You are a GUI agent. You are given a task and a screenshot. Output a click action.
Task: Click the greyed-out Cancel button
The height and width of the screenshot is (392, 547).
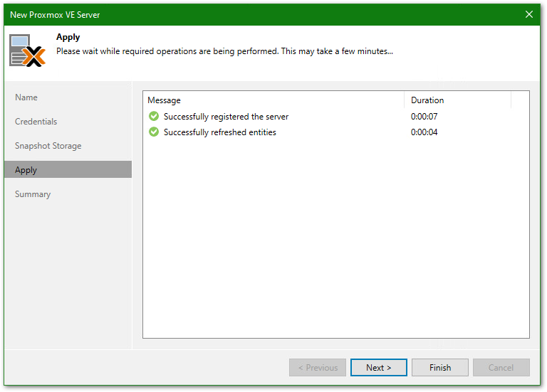[501, 368]
